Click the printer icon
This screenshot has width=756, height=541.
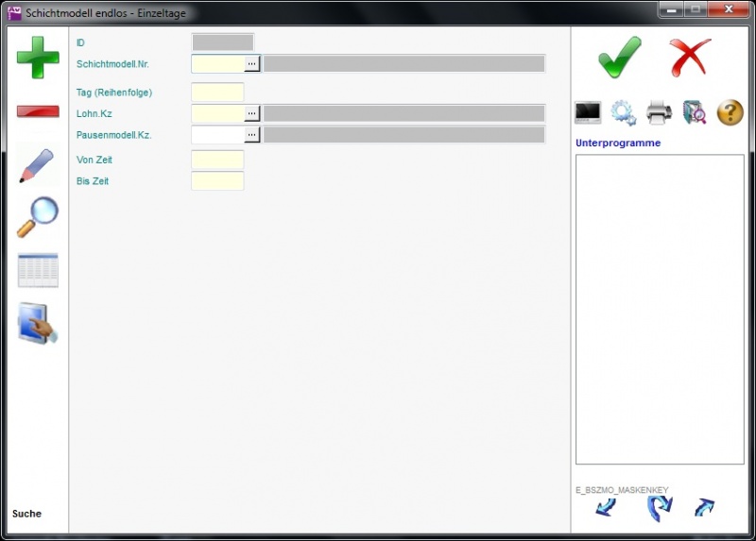(x=659, y=113)
